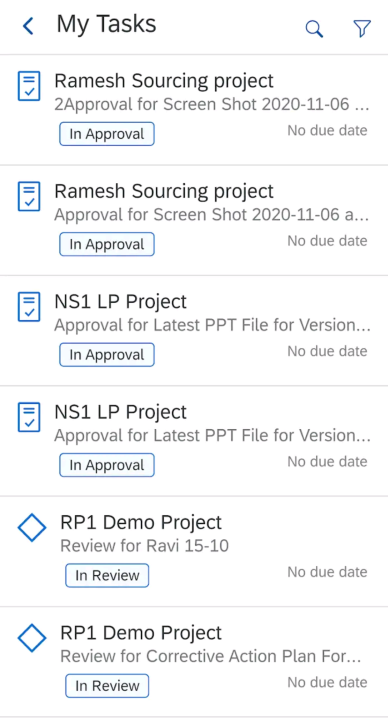Open the Review for Ravi 15-10 task
The width and height of the screenshot is (388, 720).
point(145,546)
